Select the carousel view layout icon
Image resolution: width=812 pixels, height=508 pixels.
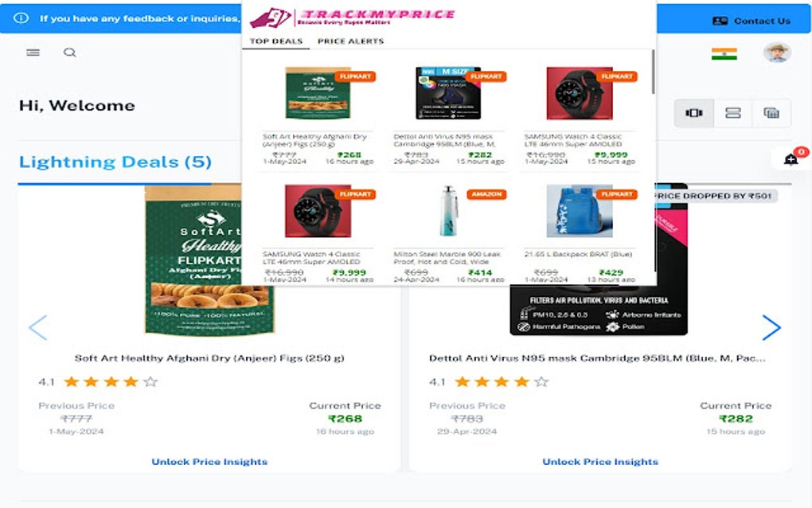tap(694, 113)
